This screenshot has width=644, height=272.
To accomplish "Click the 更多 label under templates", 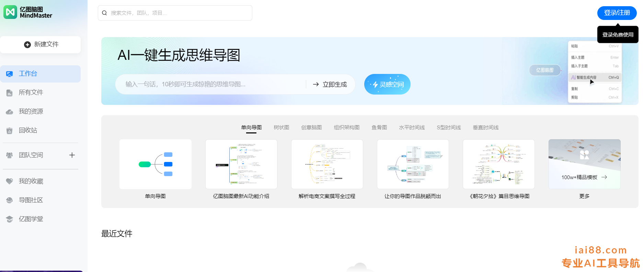I will [x=584, y=196].
